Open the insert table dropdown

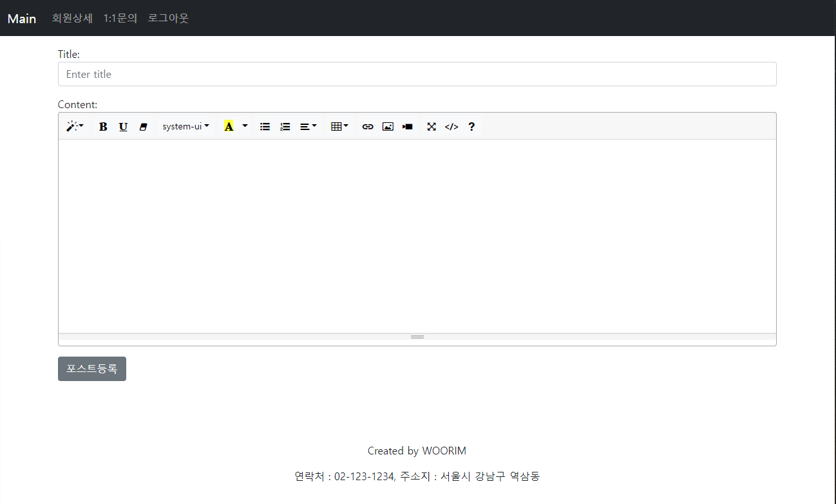pos(339,126)
